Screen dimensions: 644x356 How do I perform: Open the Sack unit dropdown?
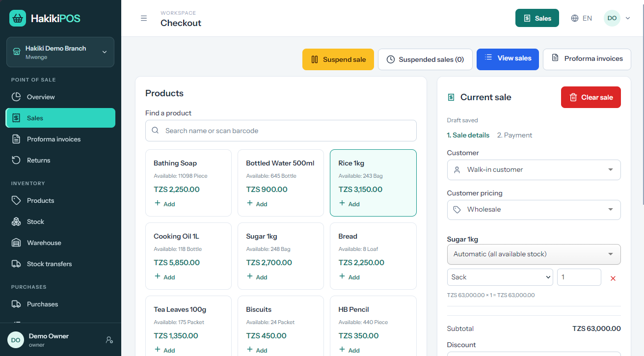click(500, 277)
